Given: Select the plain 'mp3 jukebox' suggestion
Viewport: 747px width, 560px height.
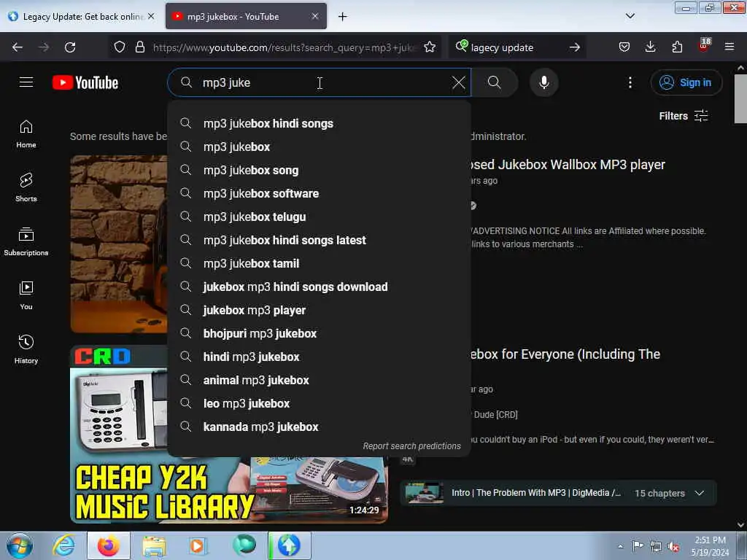Looking at the screenshot, I should tap(320, 147).
